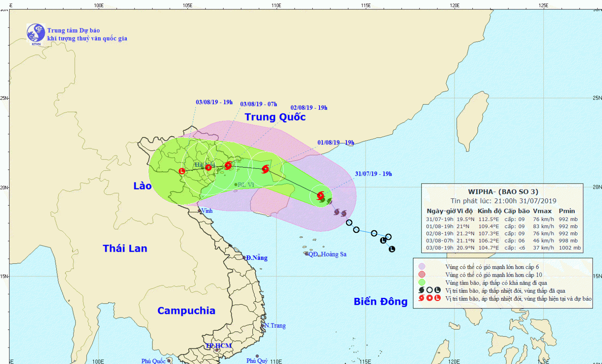Click the '31/07/19 - 19h' time label
Viewport: 602px width, 364px height.
373,174
